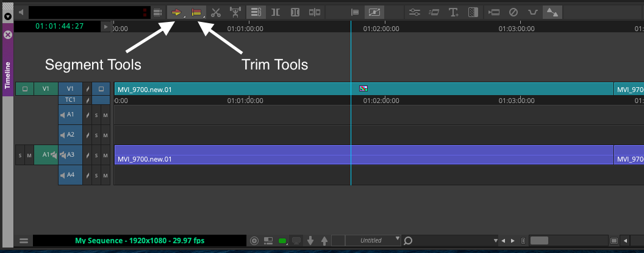This screenshot has width=644, height=253.
Task: Toggle the V1 record track monitor
Action: point(101,89)
